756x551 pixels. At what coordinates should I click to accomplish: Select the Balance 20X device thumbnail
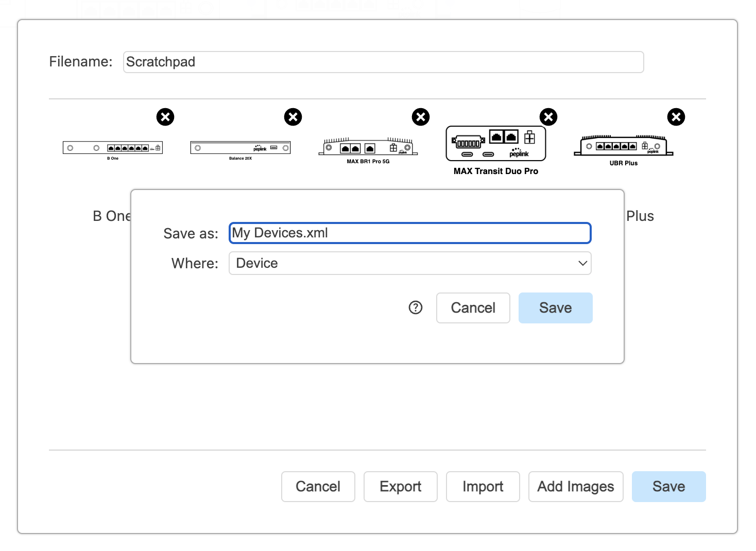point(240,150)
